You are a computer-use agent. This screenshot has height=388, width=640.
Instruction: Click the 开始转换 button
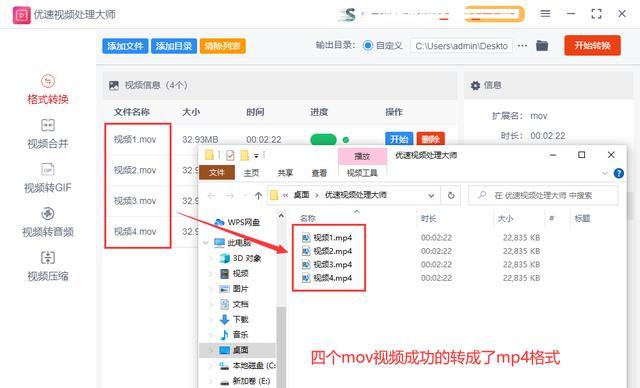tap(592, 45)
